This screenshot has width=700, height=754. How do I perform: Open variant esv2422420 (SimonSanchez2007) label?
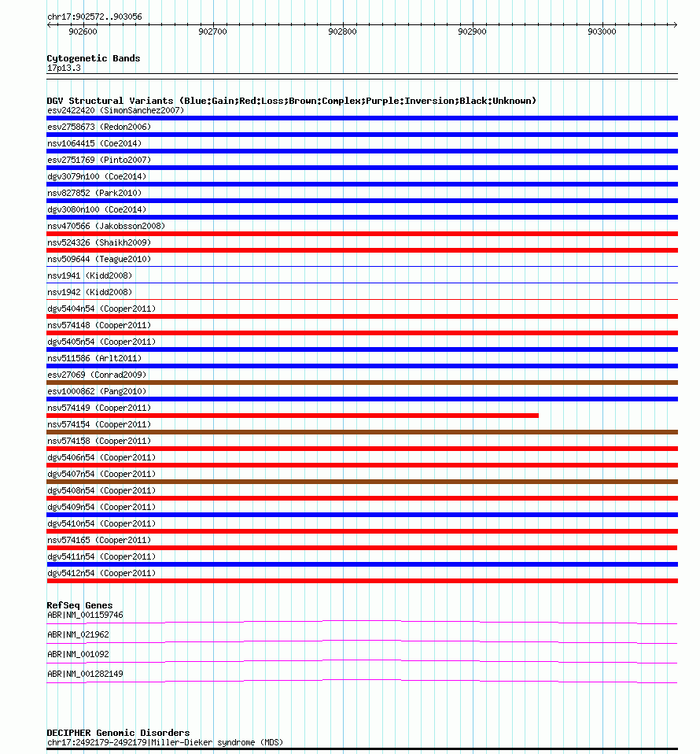(116, 110)
